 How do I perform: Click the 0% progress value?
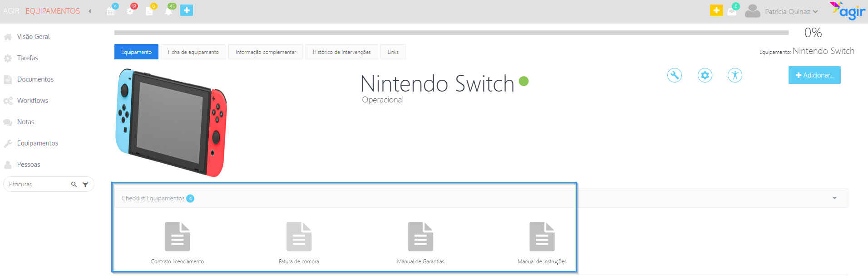click(813, 33)
